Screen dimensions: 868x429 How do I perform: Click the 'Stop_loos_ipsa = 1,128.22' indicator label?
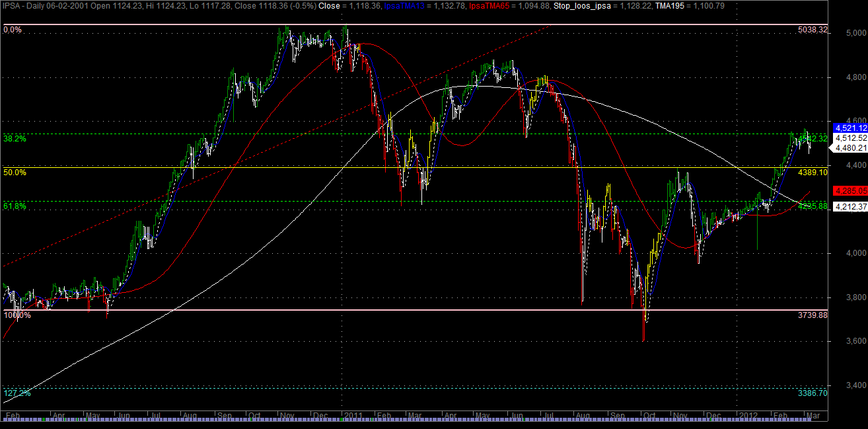(601, 5)
